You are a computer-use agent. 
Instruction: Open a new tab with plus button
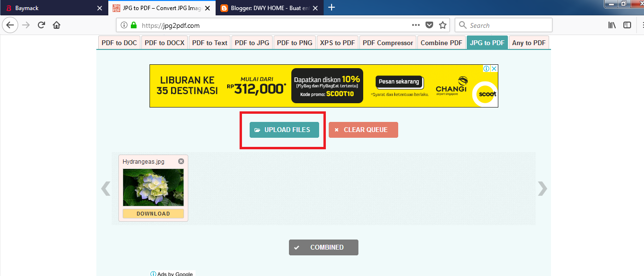332,7
